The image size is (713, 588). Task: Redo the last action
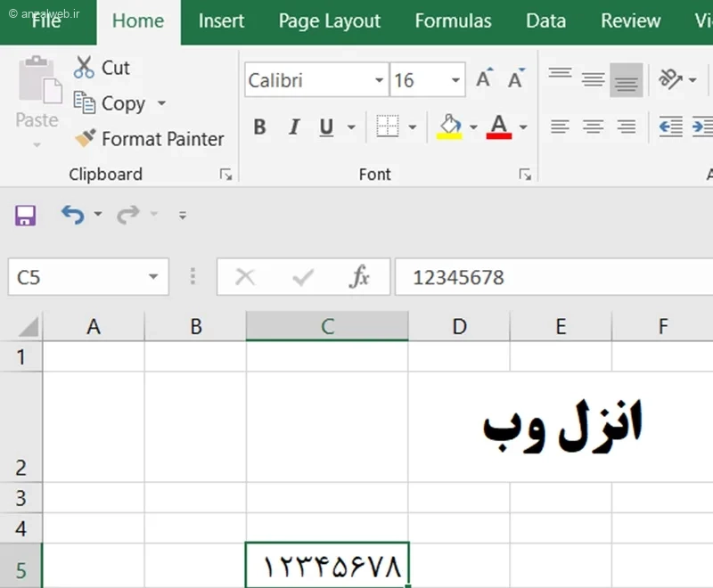[x=127, y=215]
